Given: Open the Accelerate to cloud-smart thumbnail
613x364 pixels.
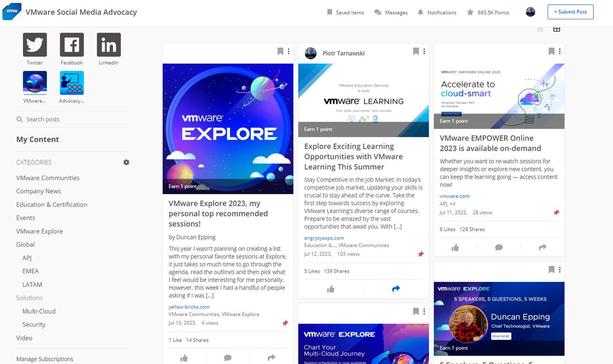Looking at the screenshot, I should point(499,96).
